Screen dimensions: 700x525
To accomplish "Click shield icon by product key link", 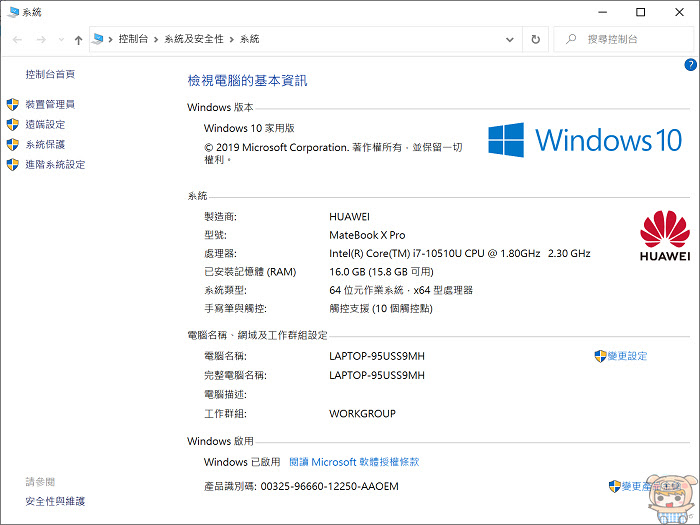I will pos(615,486).
